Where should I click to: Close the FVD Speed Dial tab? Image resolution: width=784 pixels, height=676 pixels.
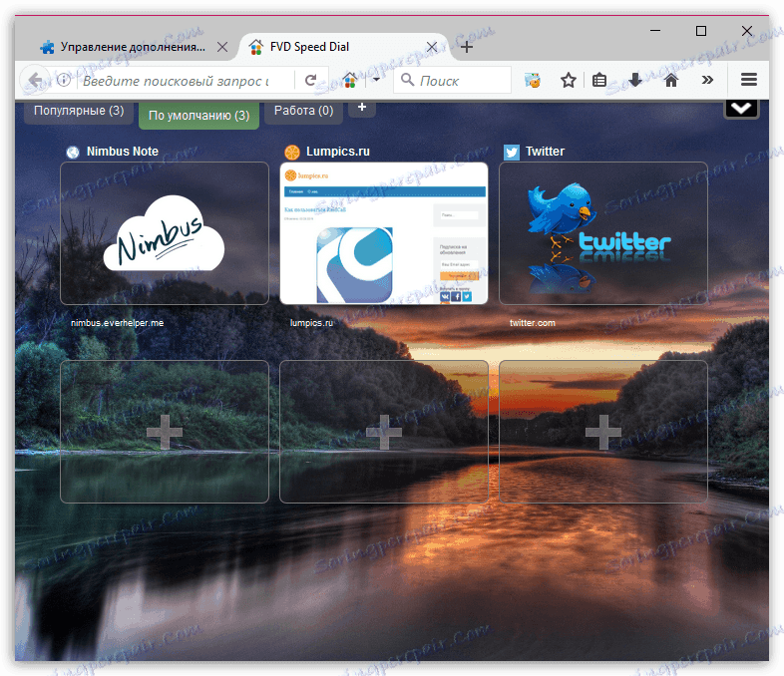pyautogui.click(x=432, y=47)
